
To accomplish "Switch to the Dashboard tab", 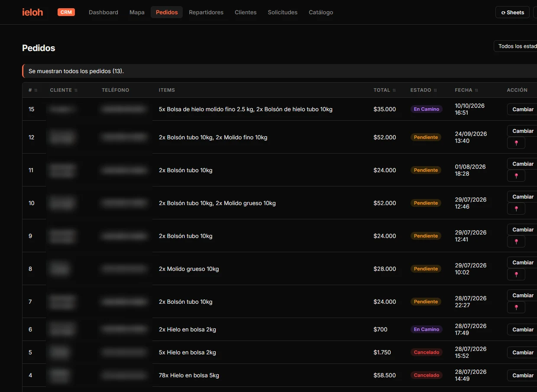I will [x=104, y=12].
